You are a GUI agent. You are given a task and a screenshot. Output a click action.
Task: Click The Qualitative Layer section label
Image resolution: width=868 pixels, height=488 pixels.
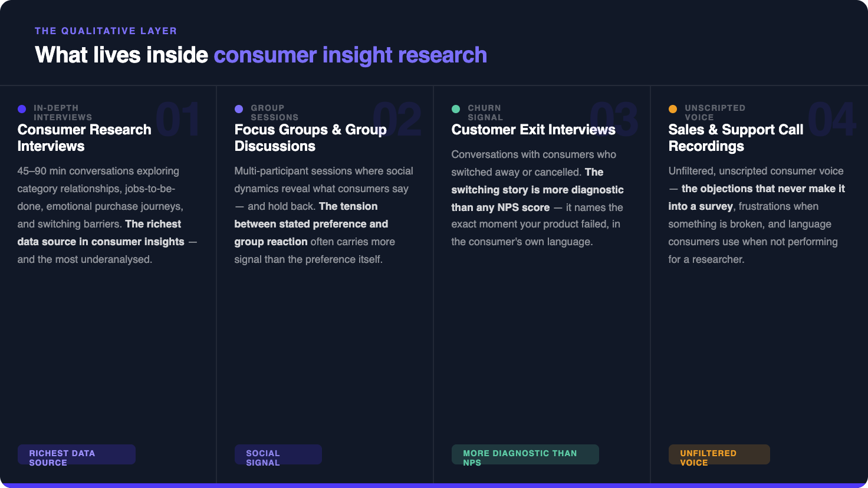[x=106, y=31]
